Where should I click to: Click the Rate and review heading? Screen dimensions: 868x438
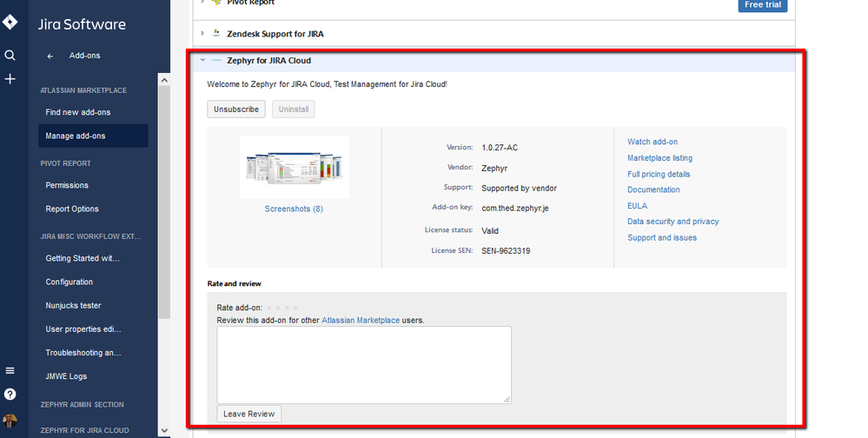[235, 283]
